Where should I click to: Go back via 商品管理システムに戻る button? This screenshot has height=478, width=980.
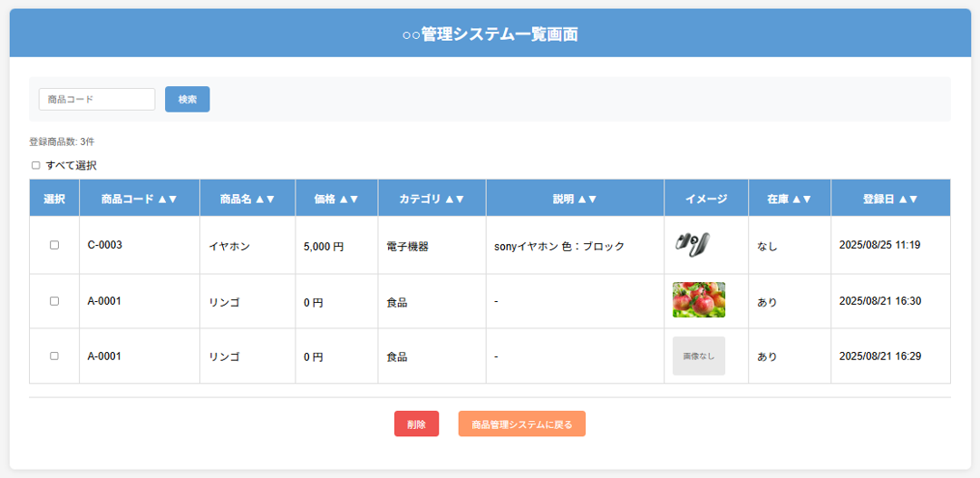521,424
